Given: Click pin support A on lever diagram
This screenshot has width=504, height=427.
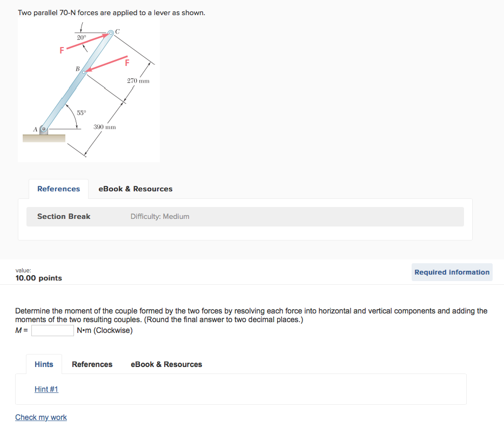Looking at the screenshot, I should pyautogui.click(x=44, y=130).
